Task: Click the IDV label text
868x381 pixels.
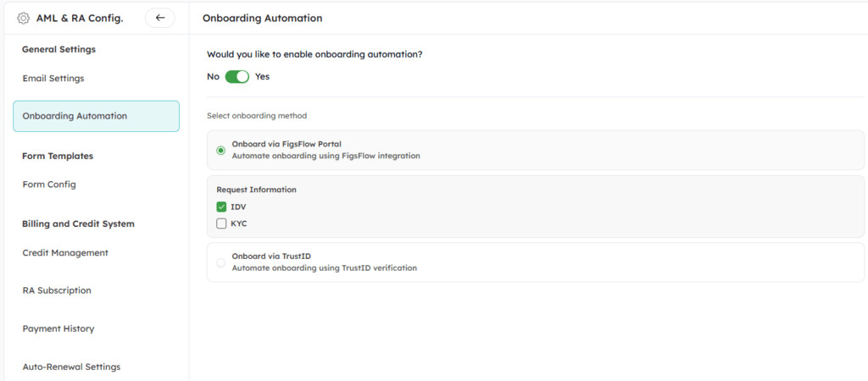Action: 238,207
